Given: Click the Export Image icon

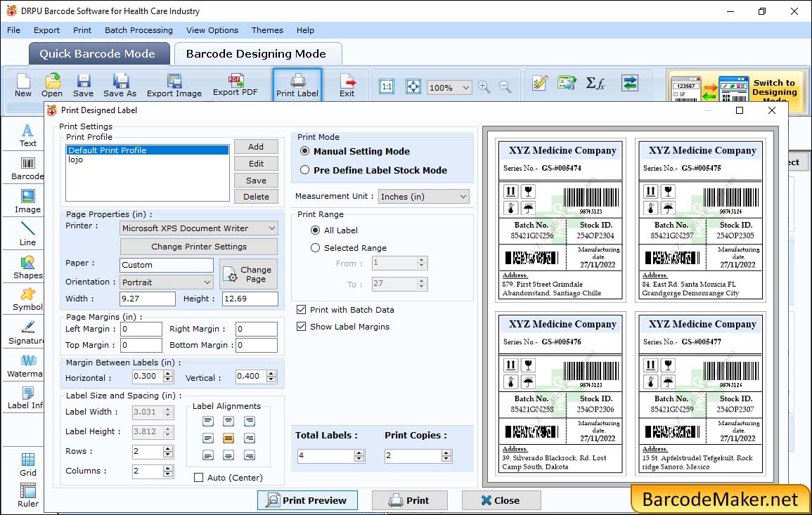Looking at the screenshot, I should (x=174, y=85).
